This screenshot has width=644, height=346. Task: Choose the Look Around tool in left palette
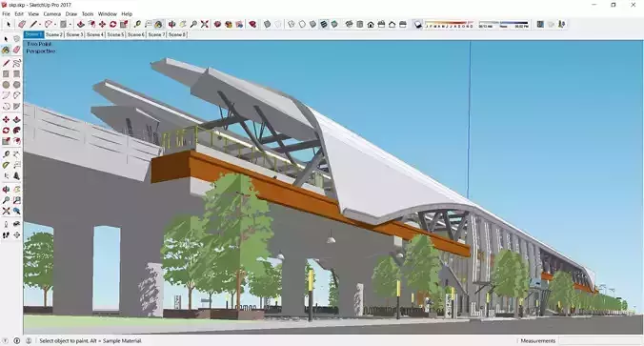[x=16, y=224]
